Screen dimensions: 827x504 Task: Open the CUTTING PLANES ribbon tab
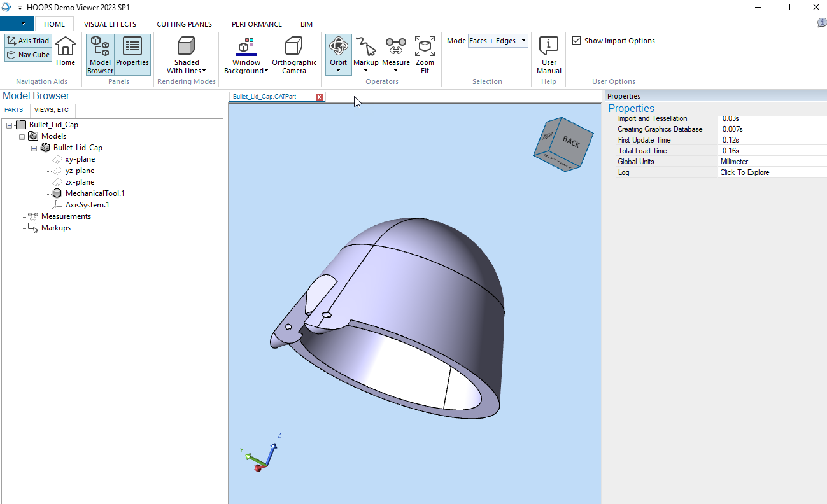click(184, 24)
